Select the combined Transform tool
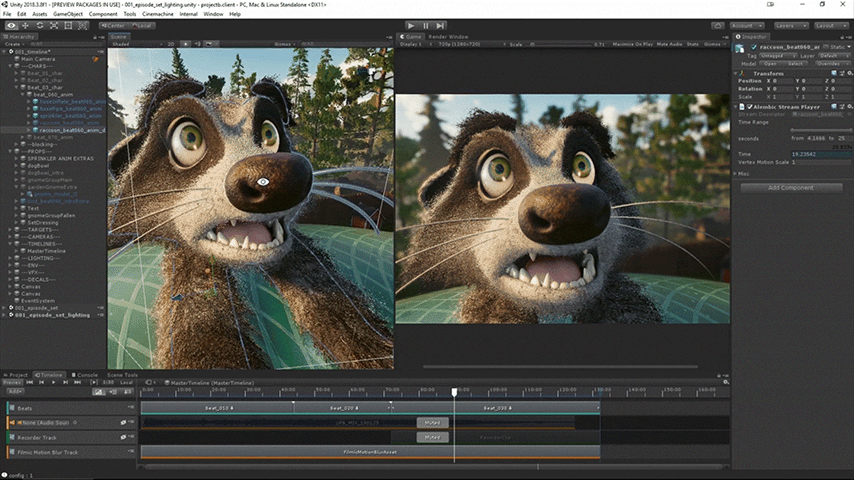854x480 pixels. [x=82, y=26]
